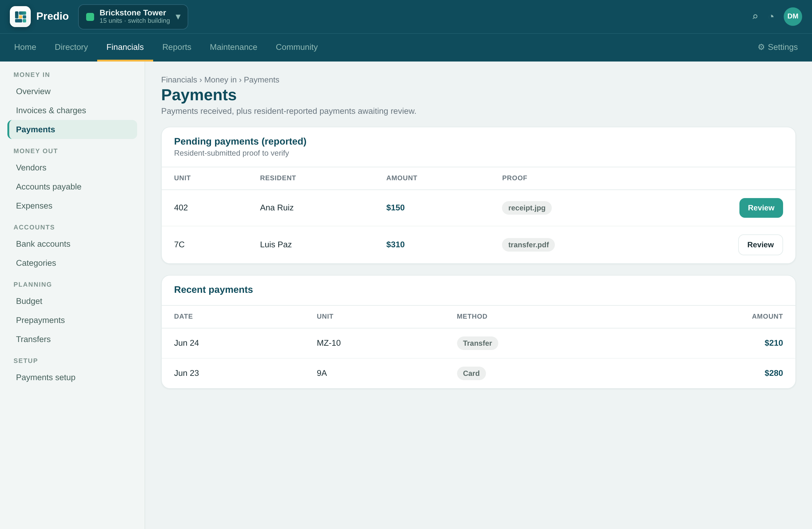Click the Card method badge

tap(471, 373)
